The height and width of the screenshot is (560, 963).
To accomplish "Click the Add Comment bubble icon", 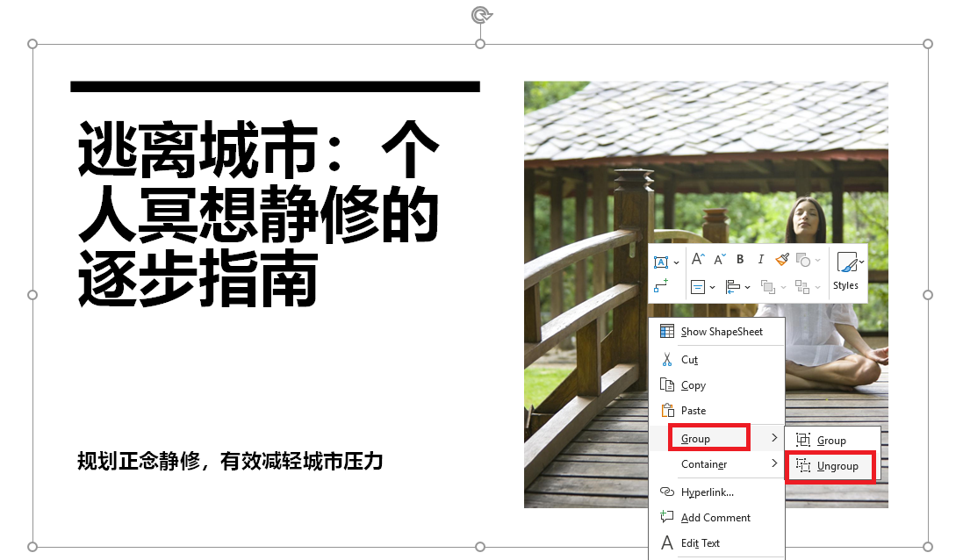I will [667, 516].
